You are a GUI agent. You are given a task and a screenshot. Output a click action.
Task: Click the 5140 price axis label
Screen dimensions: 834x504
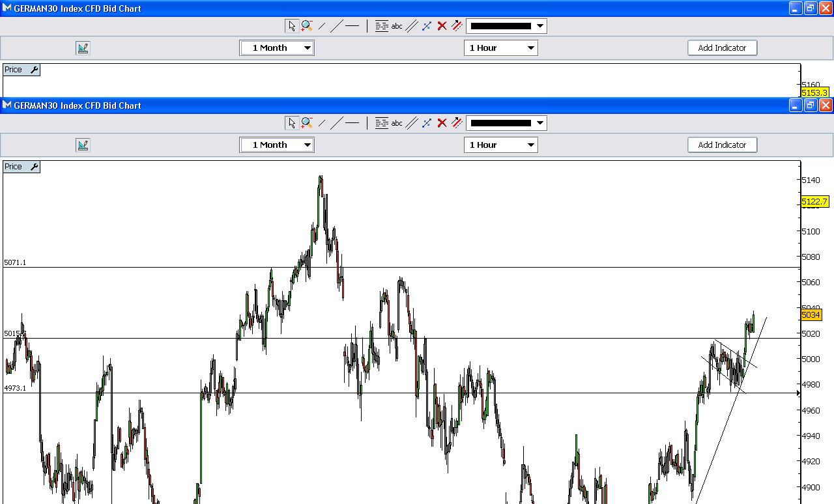click(x=811, y=180)
